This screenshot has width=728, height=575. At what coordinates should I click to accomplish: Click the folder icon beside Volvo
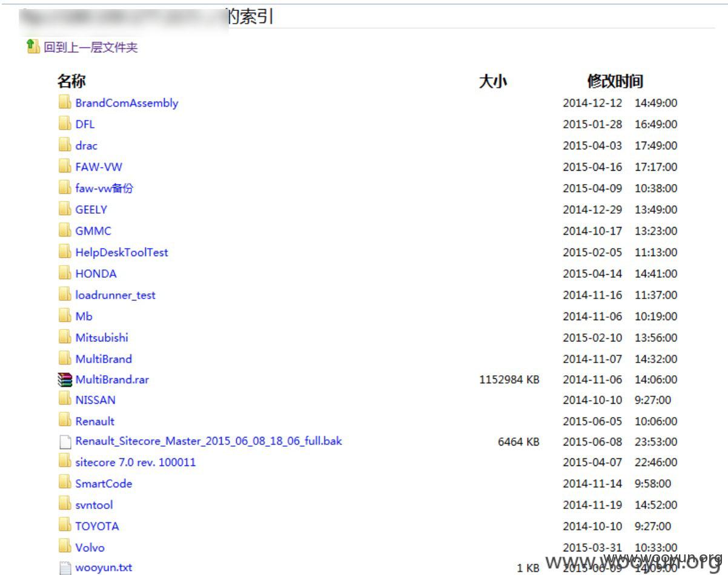pyautogui.click(x=65, y=547)
